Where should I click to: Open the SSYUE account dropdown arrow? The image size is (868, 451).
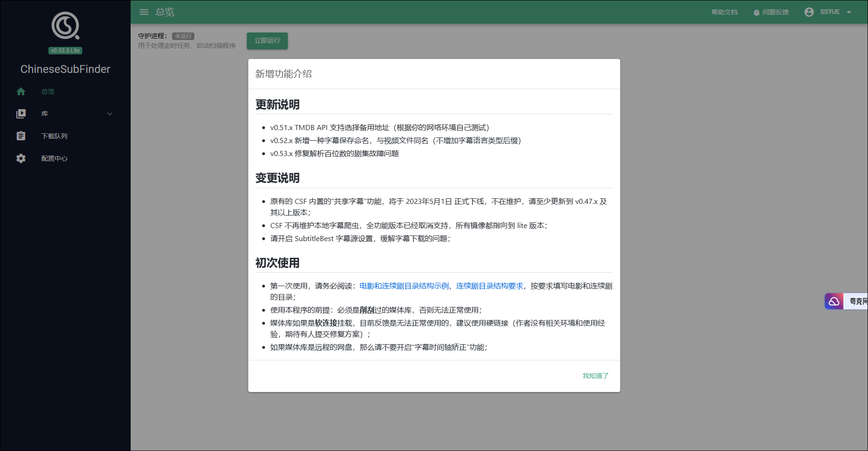849,13
